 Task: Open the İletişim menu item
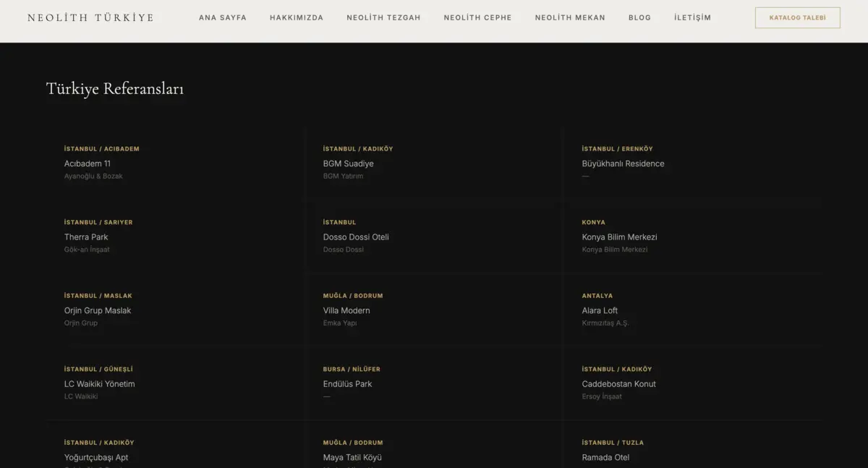pyautogui.click(x=692, y=17)
